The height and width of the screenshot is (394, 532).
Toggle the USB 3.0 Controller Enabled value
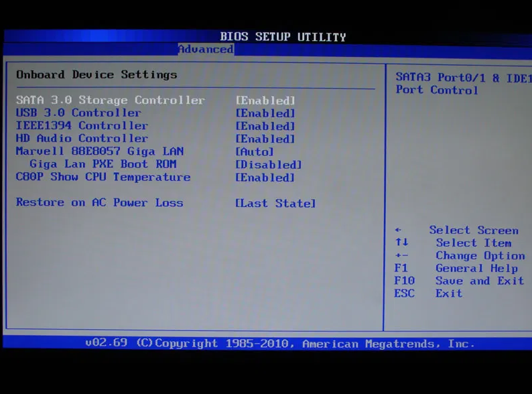pos(265,113)
